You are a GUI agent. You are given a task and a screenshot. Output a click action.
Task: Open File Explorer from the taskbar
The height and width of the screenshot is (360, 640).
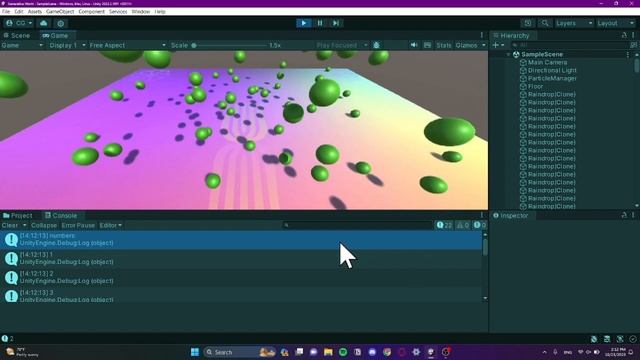328,352
